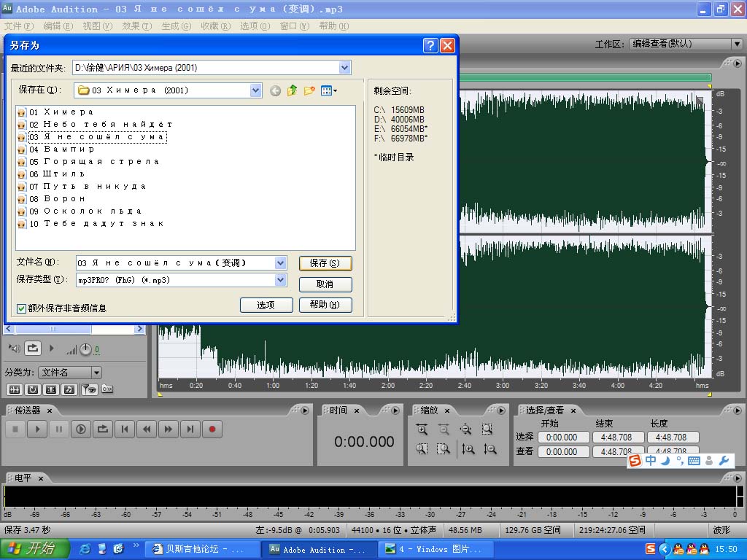Open View menu (视图)

[x=98, y=26]
